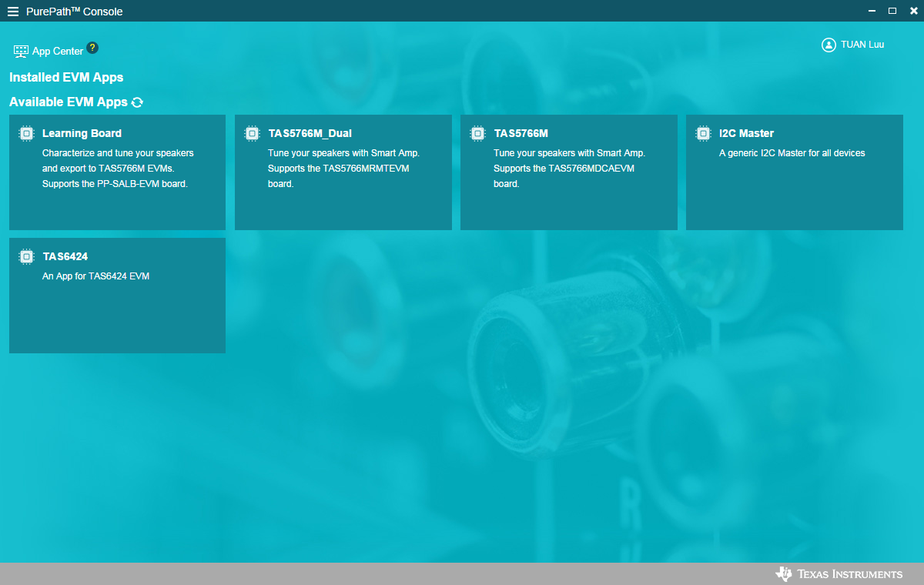Select the I2C Master tile description
The width and height of the screenshot is (924, 585).
792,153
